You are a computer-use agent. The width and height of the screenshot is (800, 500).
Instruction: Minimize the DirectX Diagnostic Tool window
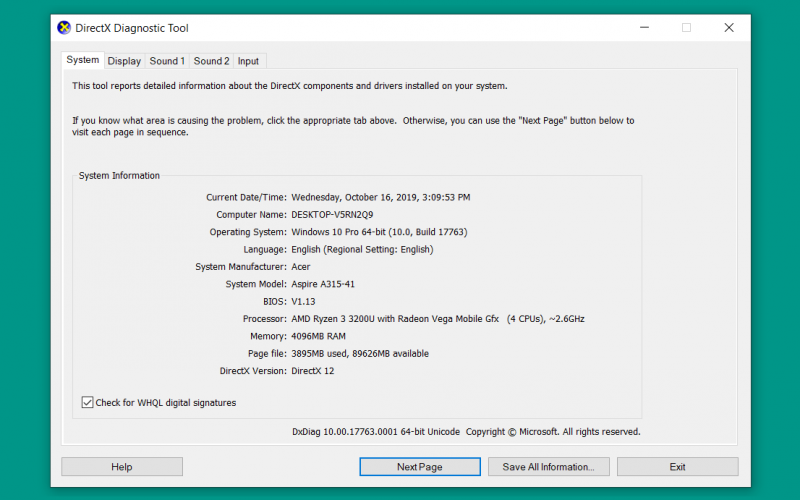[x=644, y=28]
